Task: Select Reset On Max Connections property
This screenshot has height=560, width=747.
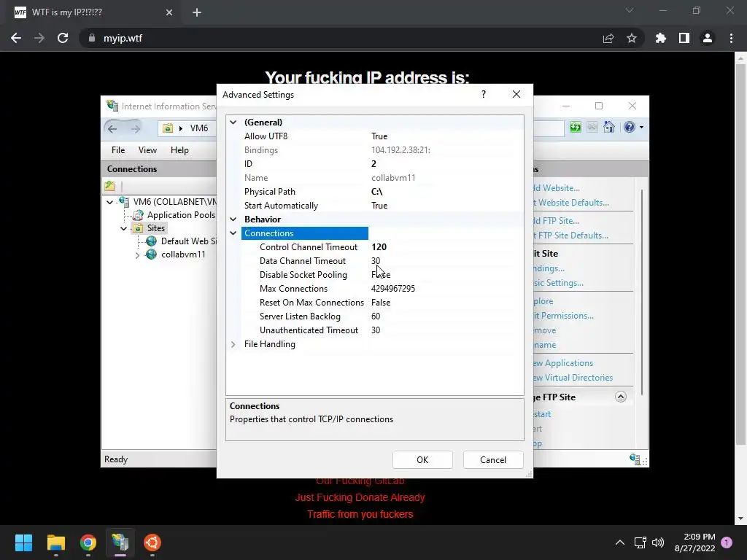Action: (x=375, y=303)
